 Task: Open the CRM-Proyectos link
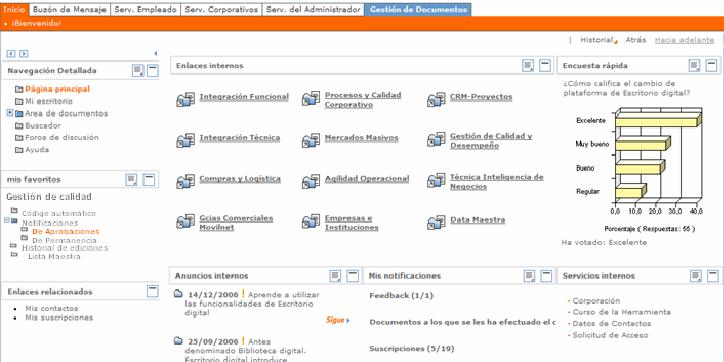point(481,97)
